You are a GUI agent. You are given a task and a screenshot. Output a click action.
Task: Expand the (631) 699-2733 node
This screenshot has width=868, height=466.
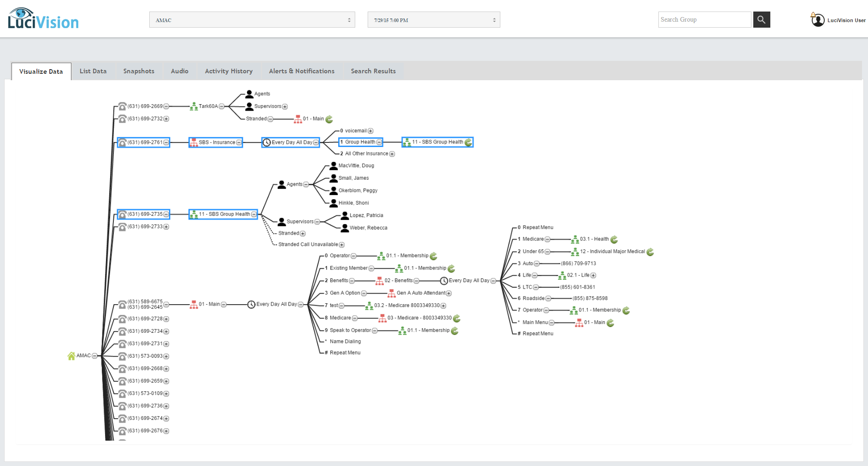point(166,227)
